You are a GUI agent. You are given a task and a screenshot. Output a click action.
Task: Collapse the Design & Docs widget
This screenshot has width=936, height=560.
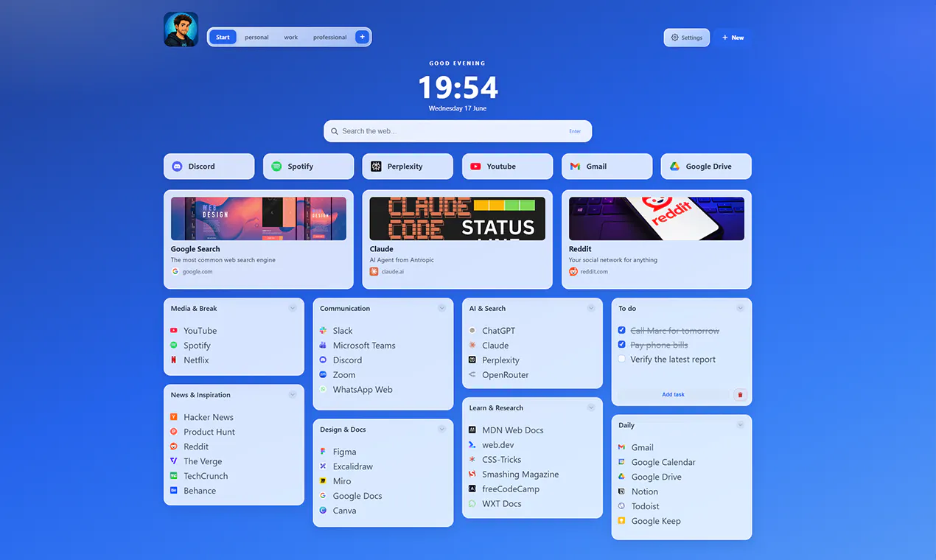click(x=441, y=430)
